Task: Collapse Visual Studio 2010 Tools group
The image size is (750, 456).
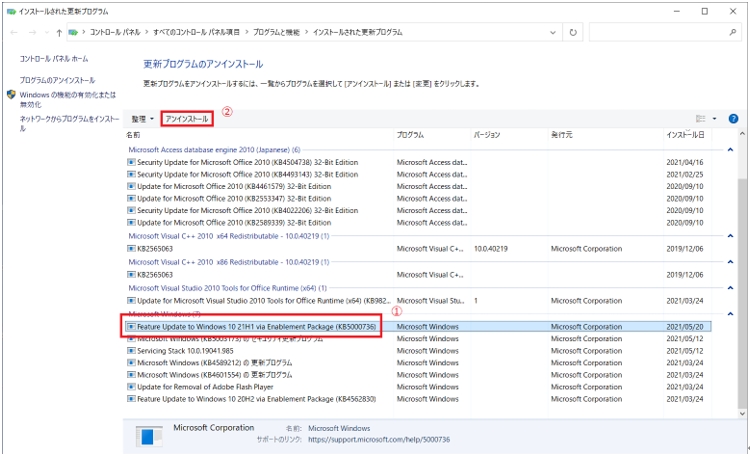Action: pyautogui.click(x=730, y=288)
